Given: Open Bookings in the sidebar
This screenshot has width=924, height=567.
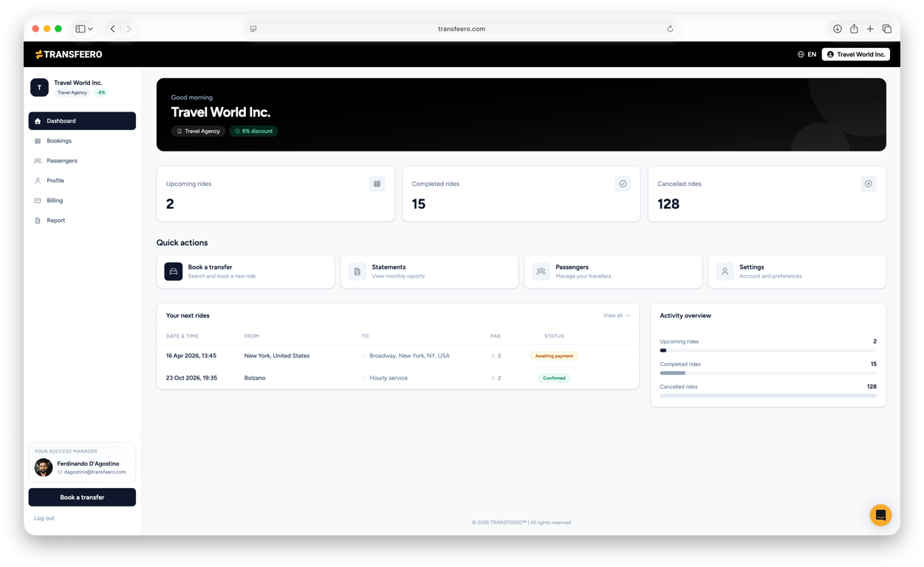Looking at the screenshot, I should [82, 141].
